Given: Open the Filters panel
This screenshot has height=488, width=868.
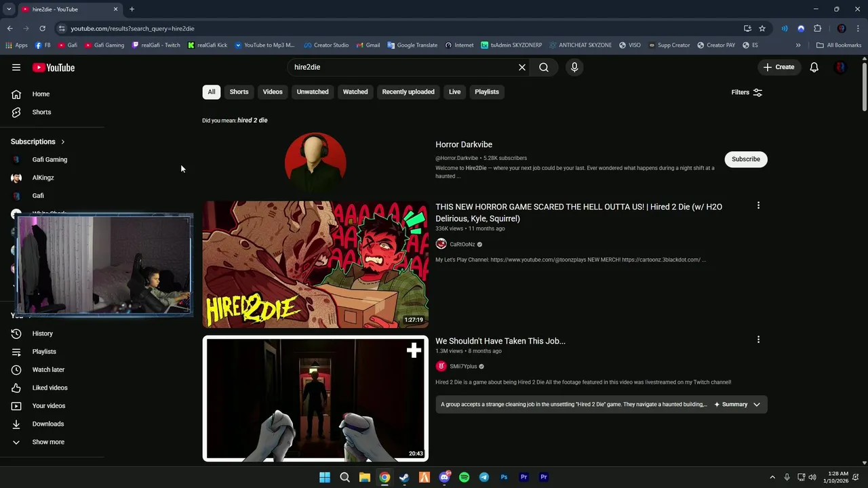Looking at the screenshot, I should (747, 92).
